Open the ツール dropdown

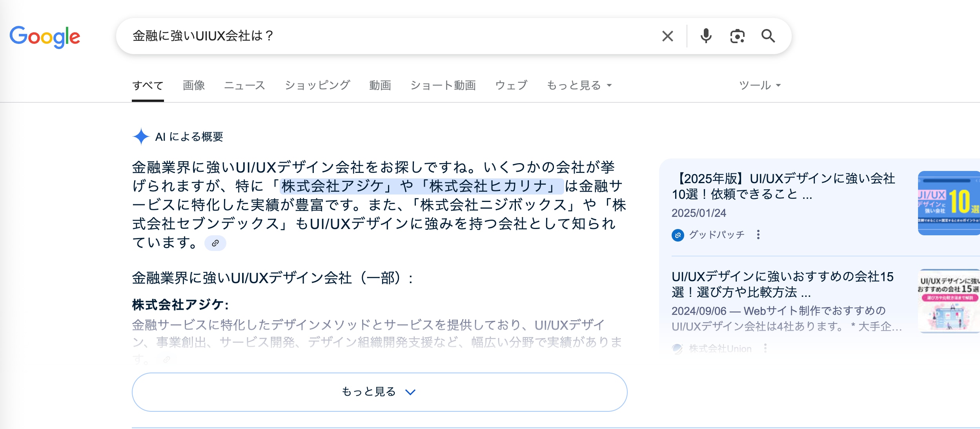click(760, 85)
